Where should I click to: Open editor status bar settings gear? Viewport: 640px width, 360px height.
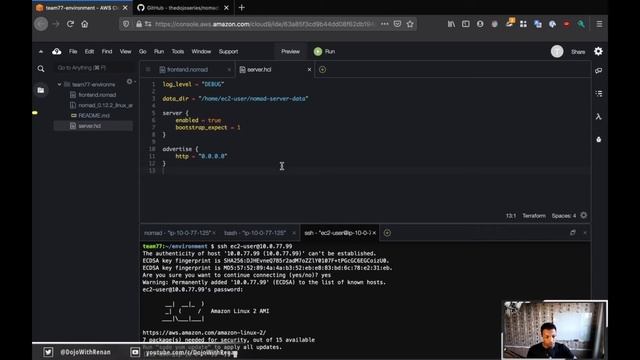(x=584, y=215)
